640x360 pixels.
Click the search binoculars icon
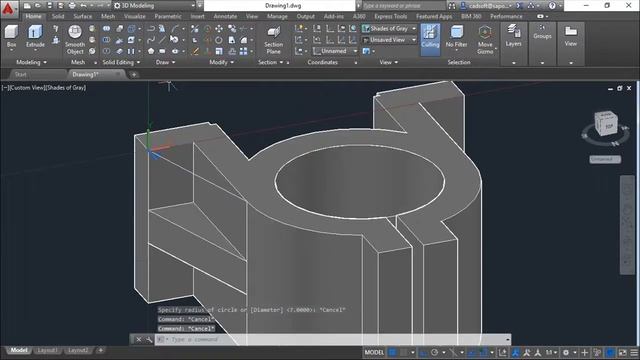click(452, 6)
